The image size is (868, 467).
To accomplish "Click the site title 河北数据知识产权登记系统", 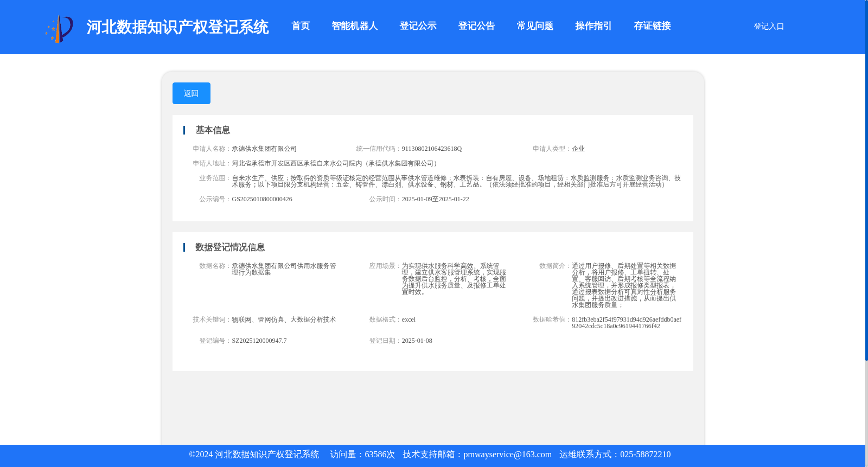I will tap(177, 27).
